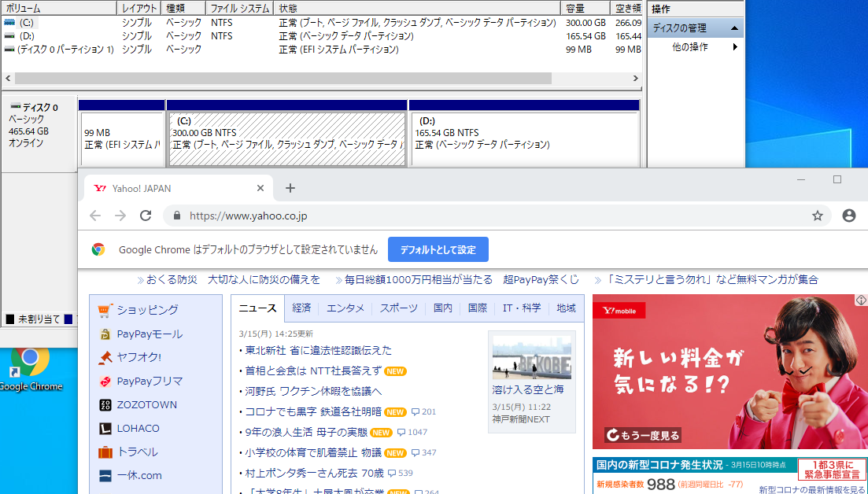Screen dimensions: 868x494
Task: Select the (D:) volume row icon in Disk Management
Action: [x=9, y=36]
